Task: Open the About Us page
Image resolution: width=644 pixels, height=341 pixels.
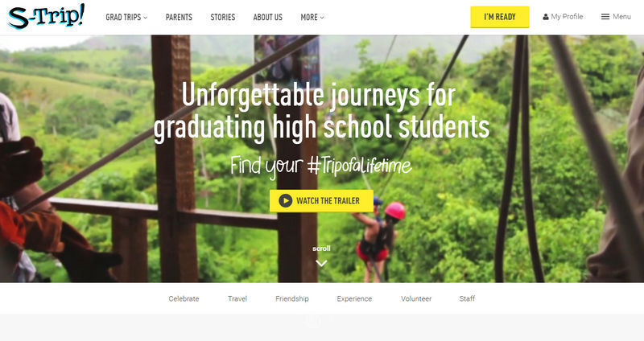Action: [268, 17]
